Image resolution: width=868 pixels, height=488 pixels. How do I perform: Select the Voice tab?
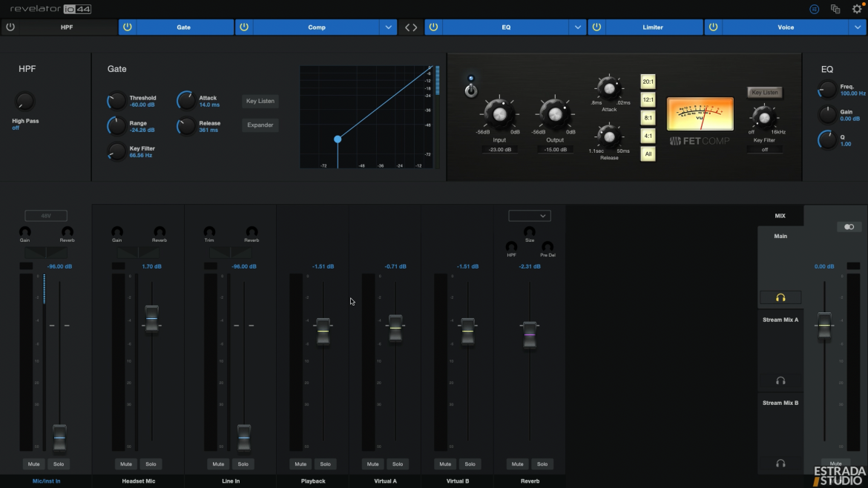point(786,27)
